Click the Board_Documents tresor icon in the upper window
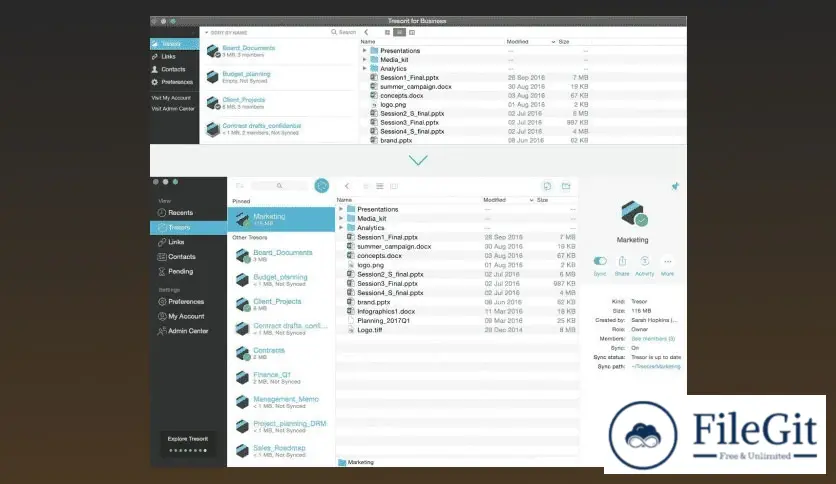836x484 pixels. (213, 51)
